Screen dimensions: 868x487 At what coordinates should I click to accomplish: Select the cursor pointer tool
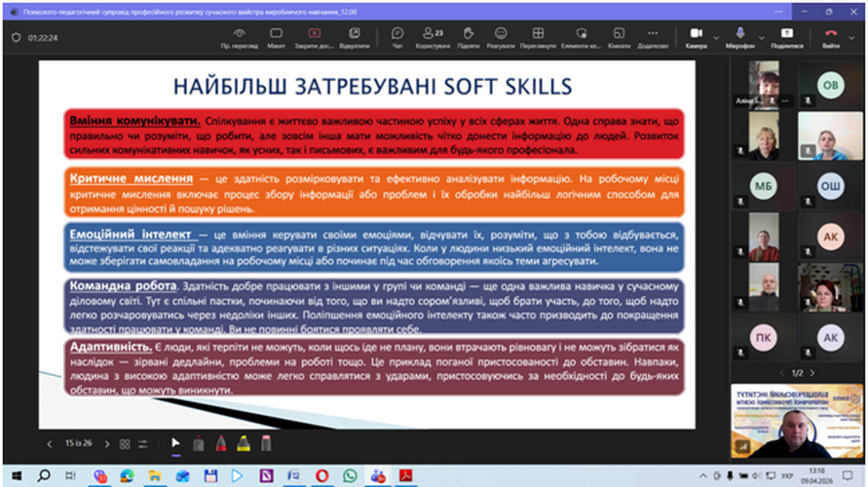click(x=175, y=443)
